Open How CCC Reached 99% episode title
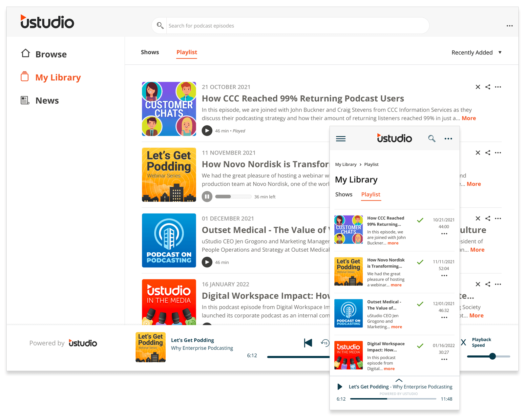The image size is (525, 420). (303, 98)
